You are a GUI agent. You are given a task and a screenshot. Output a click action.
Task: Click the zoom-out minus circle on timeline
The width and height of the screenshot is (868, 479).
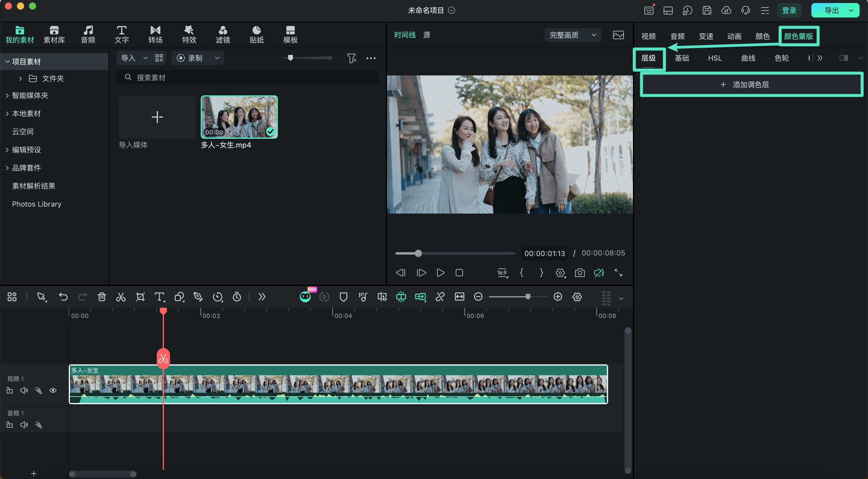478,297
